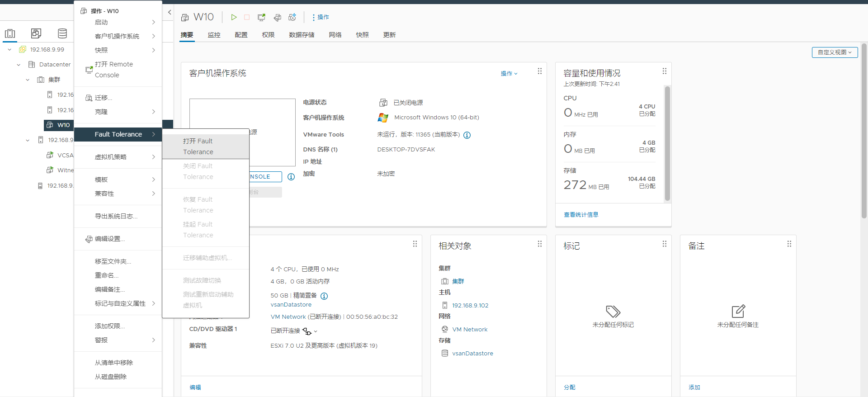Open the 查看统计信息 link
The width and height of the screenshot is (868, 397).
[581, 215]
